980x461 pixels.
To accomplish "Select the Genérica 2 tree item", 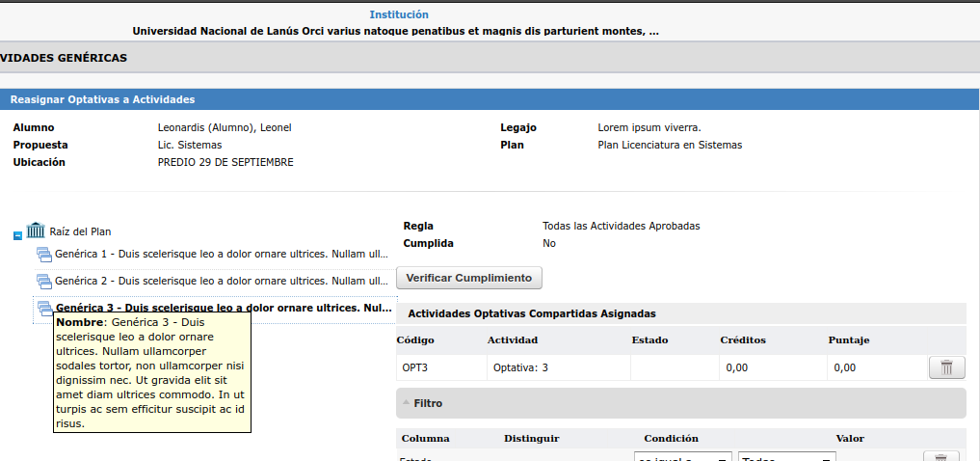I will tap(222, 281).
